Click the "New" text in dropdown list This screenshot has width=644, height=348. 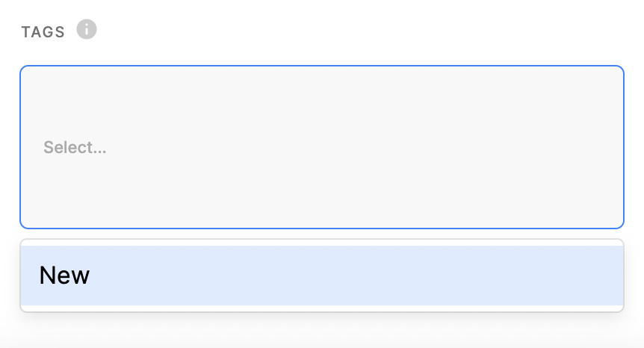(x=64, y=276)
